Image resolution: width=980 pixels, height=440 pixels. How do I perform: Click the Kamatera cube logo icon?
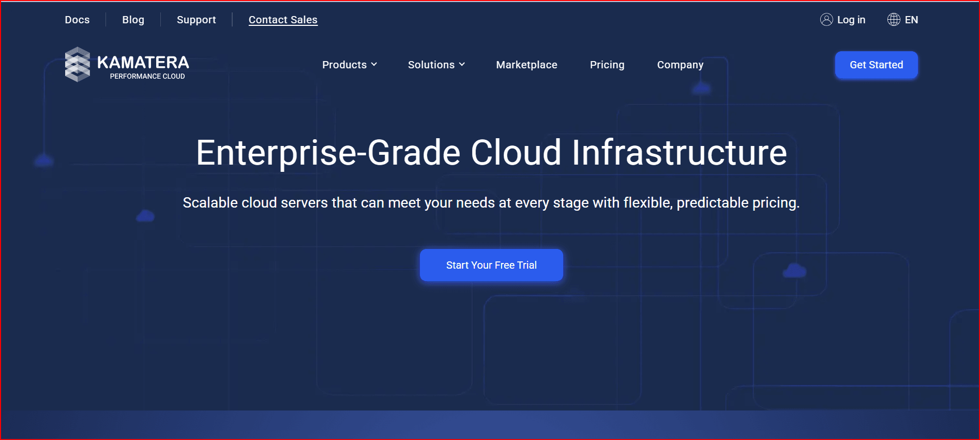(x=78, y=65)
